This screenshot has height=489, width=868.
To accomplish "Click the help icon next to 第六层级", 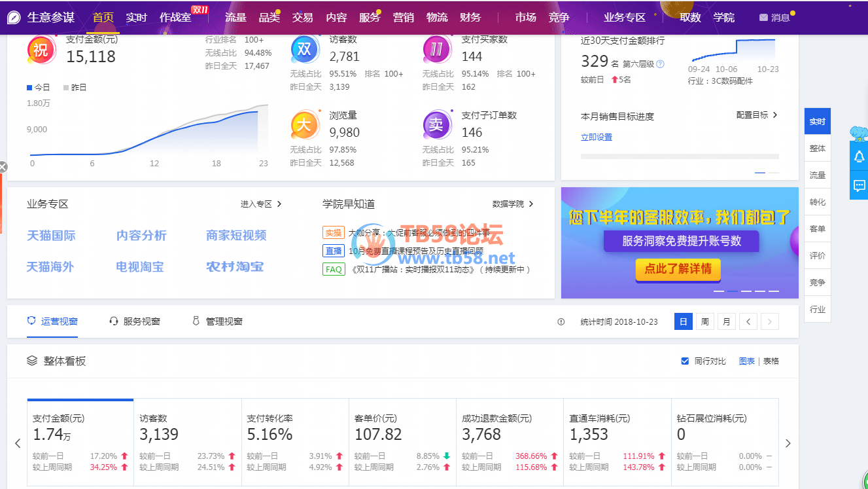I will coord(660,63).
